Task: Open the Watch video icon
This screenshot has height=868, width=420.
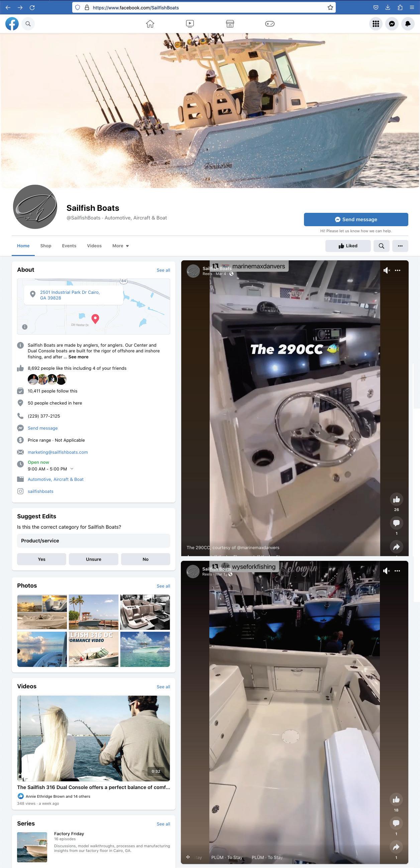Action: 190,24
